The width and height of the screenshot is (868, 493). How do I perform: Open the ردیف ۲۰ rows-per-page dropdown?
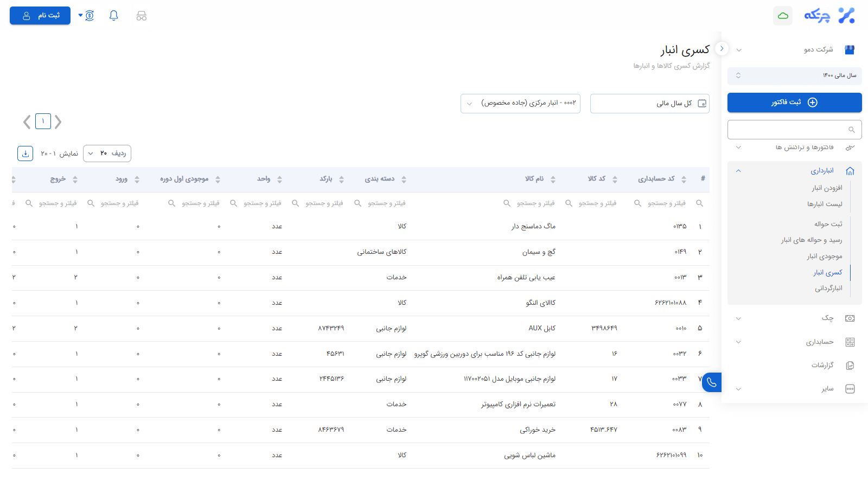click(x=107, y=153)
